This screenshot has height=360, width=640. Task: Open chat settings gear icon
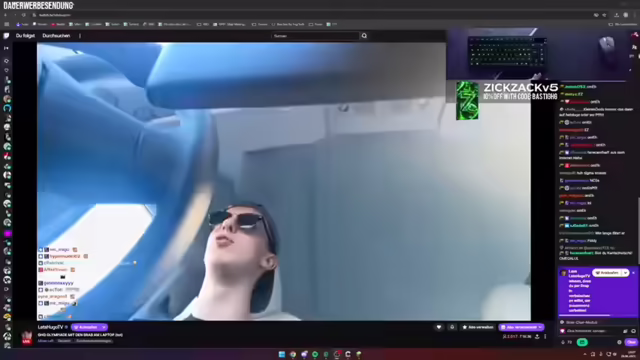(619, 342)
